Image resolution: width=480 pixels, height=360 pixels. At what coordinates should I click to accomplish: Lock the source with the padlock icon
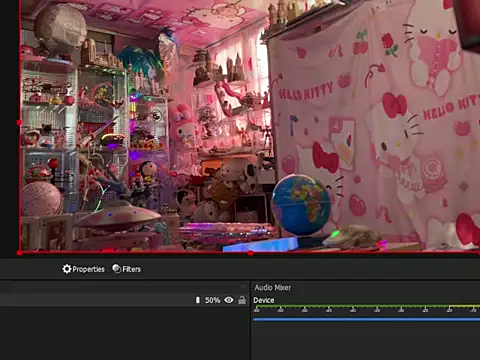click(242, 300)
